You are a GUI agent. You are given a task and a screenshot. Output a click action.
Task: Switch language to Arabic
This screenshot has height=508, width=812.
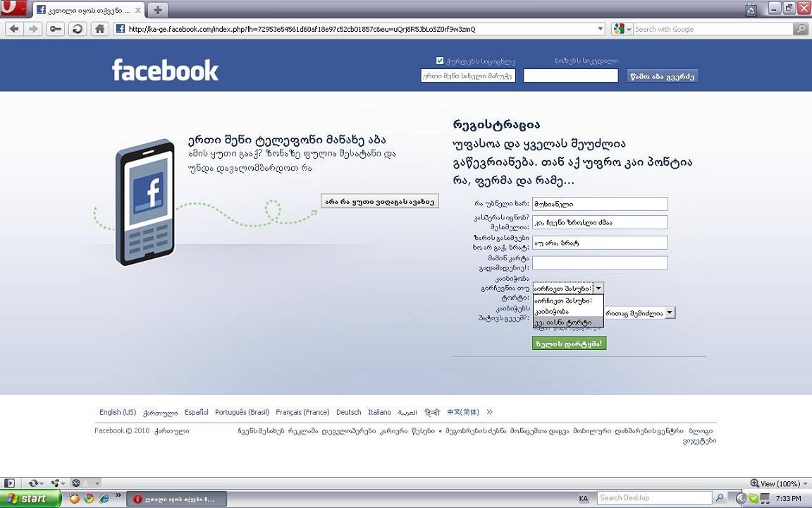pyautogui.click(x=407, y=413)
